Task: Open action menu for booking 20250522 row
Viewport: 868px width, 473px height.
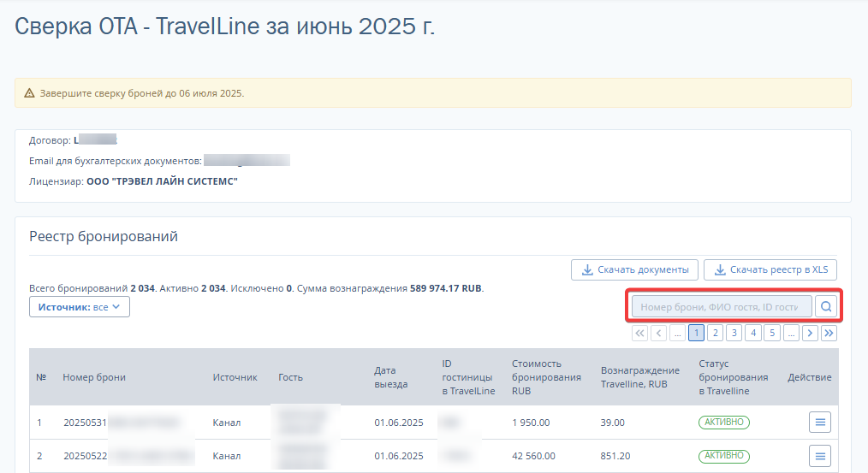Action: [820, 456]
